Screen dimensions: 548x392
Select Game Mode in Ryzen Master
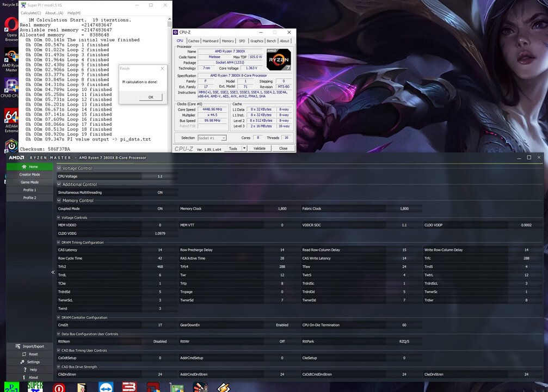30,182
